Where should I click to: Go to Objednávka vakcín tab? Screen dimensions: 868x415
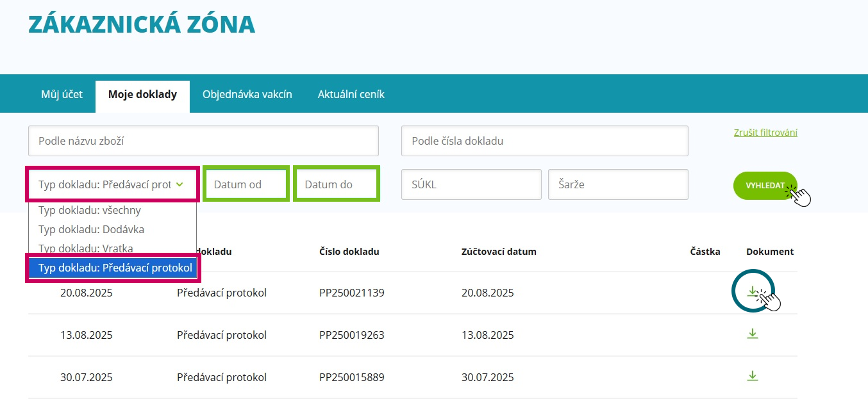(x=247, y=94)
